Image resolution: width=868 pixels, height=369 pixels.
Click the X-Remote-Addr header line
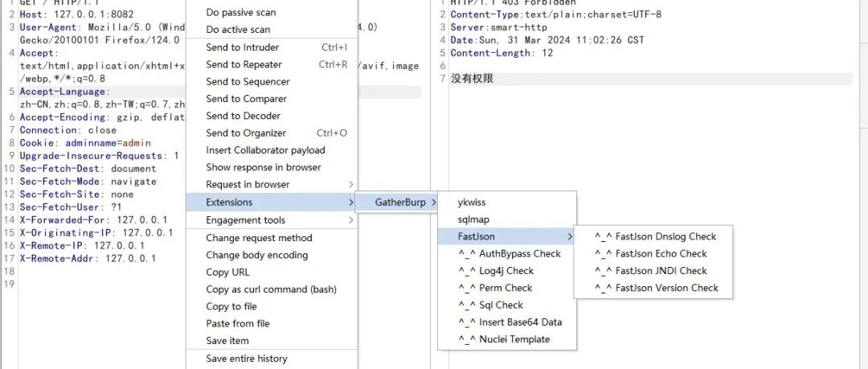click(88, 258)
